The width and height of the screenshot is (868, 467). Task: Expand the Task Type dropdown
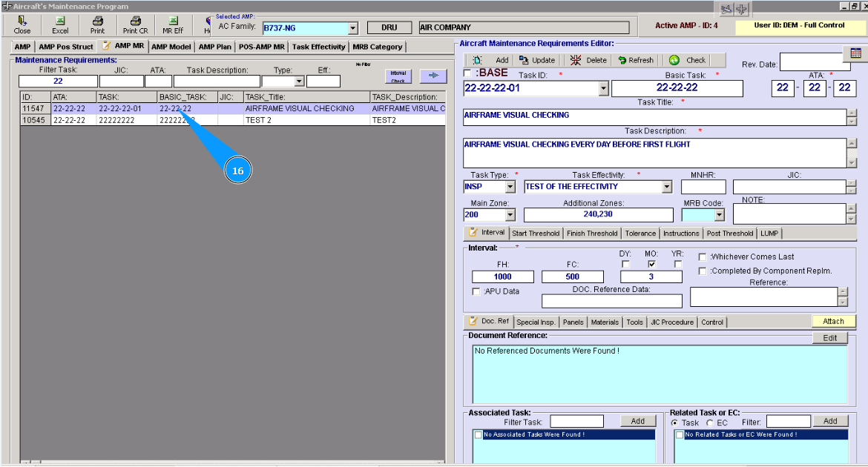(510, 187)
